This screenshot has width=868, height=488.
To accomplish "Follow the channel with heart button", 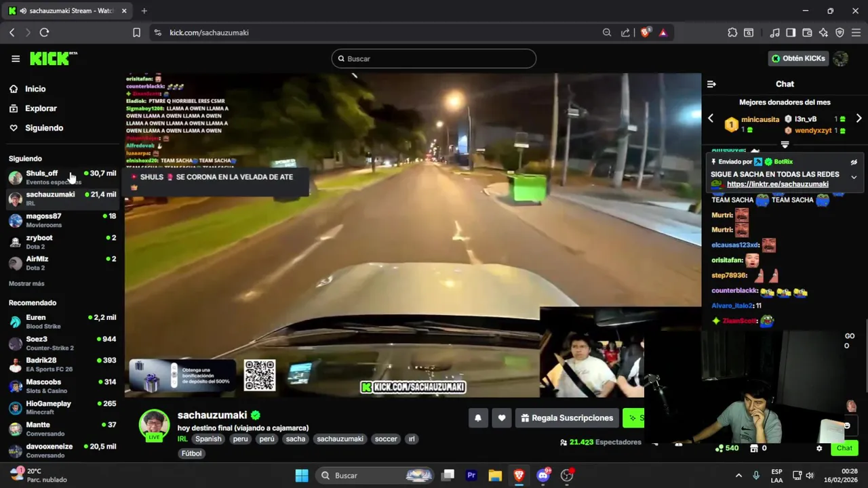I will pos(502,418).
